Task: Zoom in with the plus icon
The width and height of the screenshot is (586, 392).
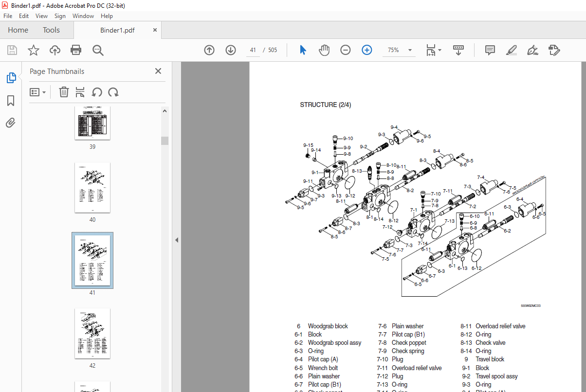Action: 367,50
